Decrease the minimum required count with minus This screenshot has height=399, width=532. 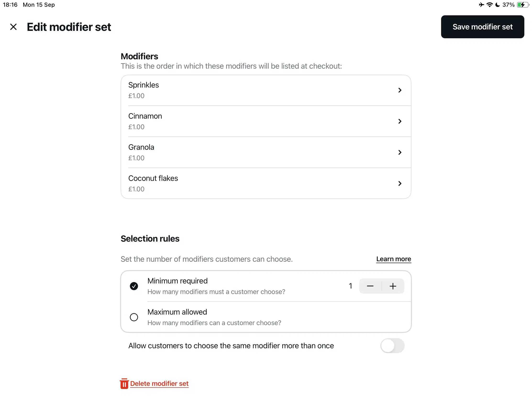coord(370,286)
